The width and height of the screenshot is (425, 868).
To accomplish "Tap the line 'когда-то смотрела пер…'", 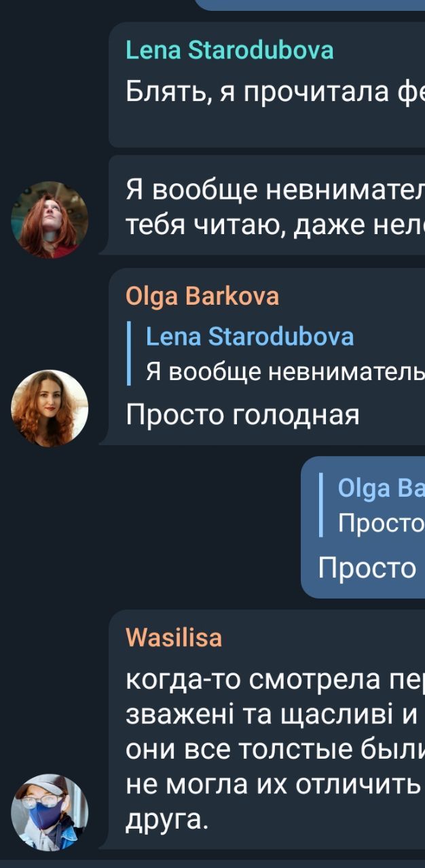I will point(275,680).
